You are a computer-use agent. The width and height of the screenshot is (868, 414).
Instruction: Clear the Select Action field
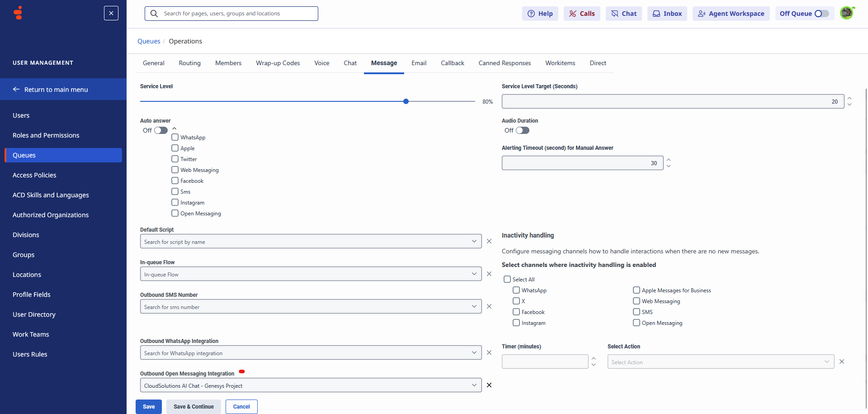coord(842,362)
